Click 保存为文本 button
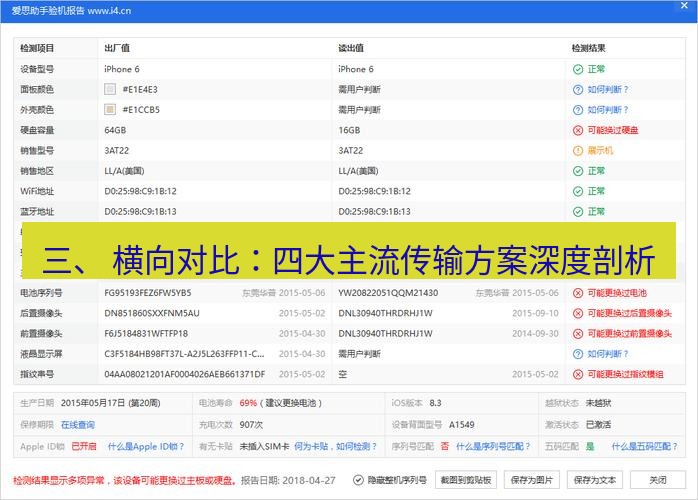 tap(595, 480)
